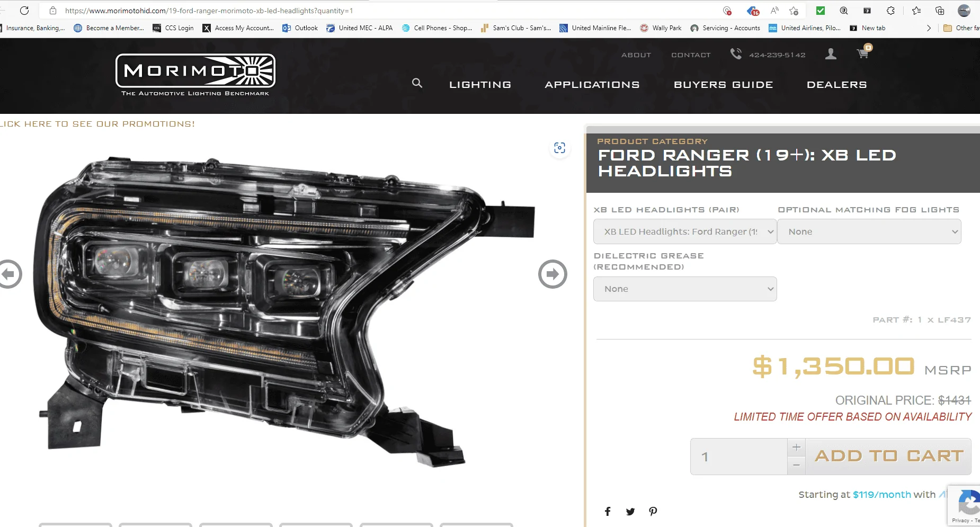Click the PRODUCT CATEGORY label

click(x=652, y=141)
